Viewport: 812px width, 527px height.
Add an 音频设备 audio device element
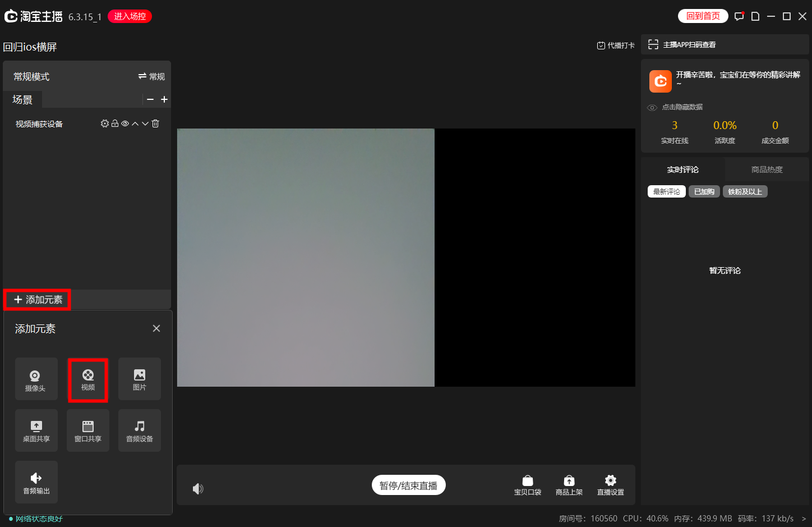coord(140,430)
